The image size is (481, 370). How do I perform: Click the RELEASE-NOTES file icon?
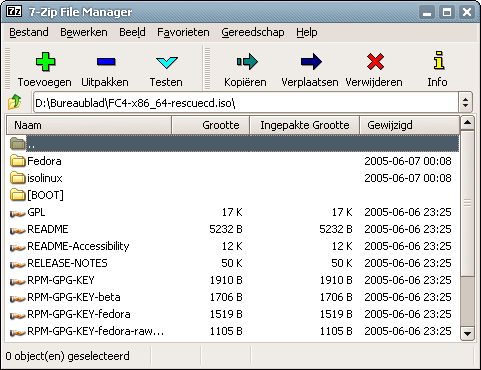pos(18,264)
